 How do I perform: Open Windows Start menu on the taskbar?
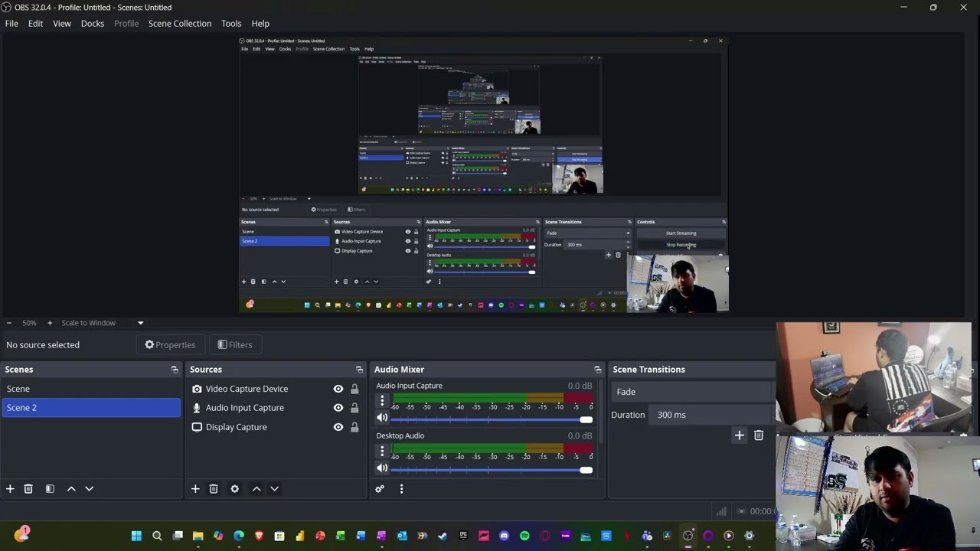pos(136,536)
